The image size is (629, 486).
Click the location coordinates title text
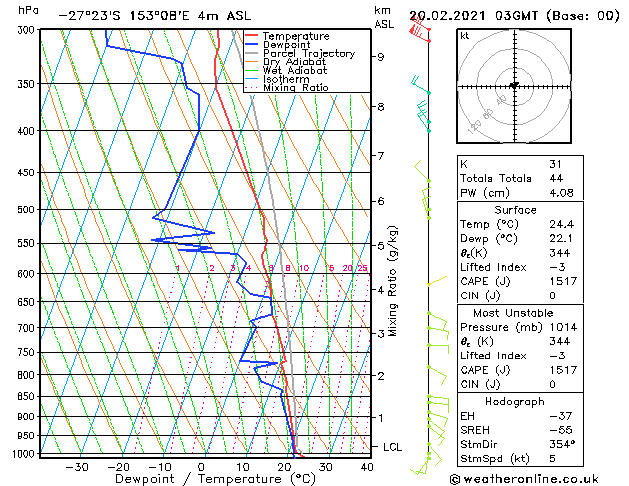point(154,16)
